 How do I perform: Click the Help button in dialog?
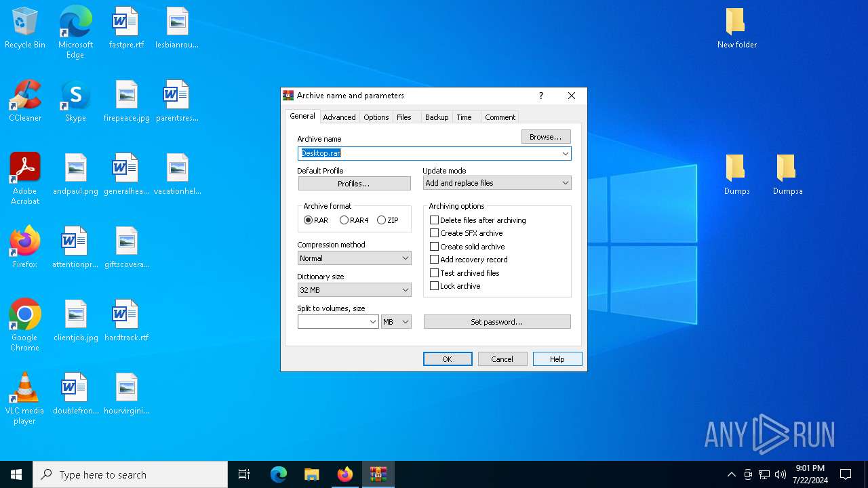[557, 359]
